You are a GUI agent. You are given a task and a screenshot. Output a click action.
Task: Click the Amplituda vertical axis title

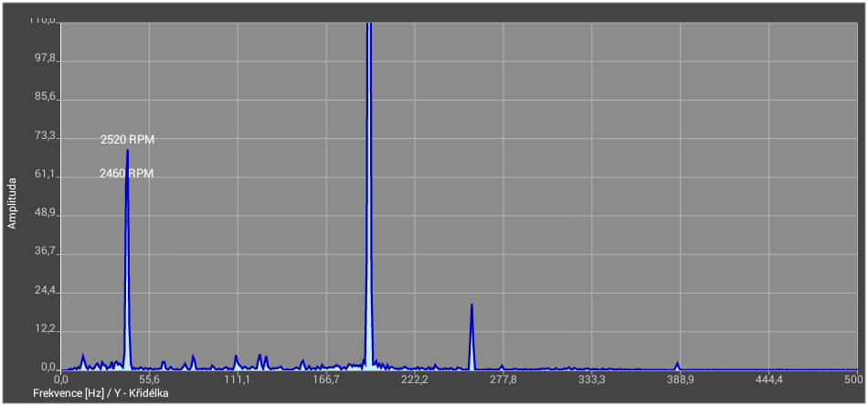pyautogui.click(x=12, y=203)
